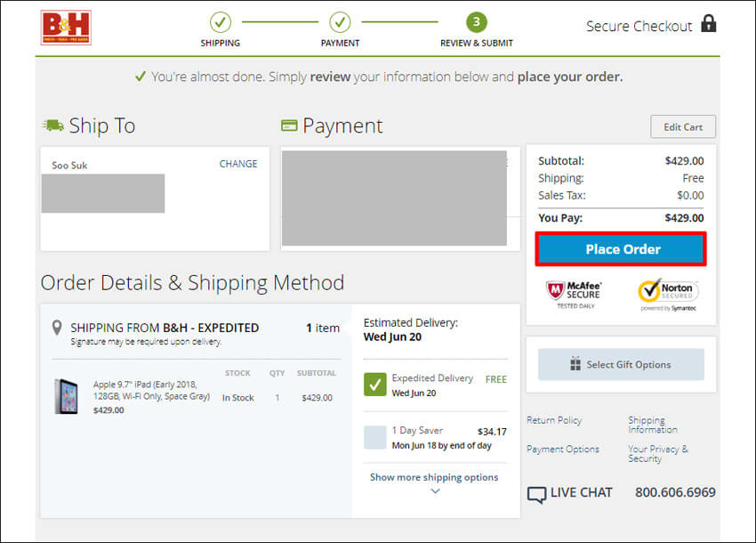Screen dimensions: 756x543
Task: Open the Apple iPad product thumbnail
Action: click(x=66, y=397)
